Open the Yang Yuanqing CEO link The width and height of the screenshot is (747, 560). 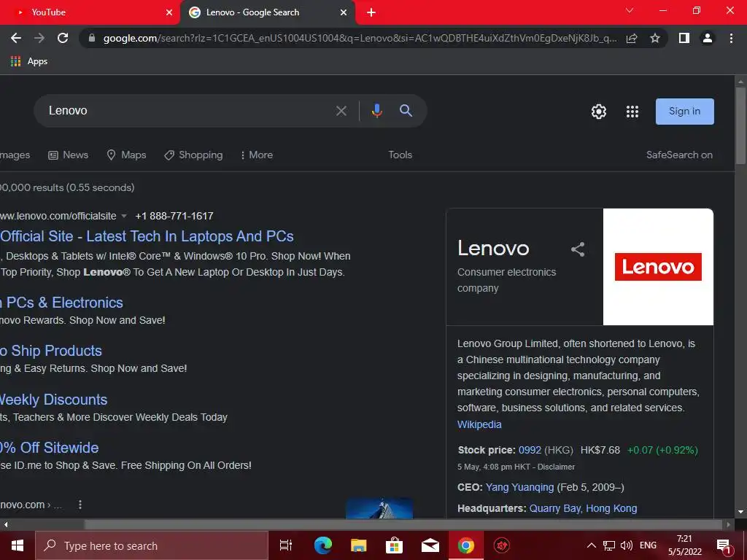click(519, 487)
